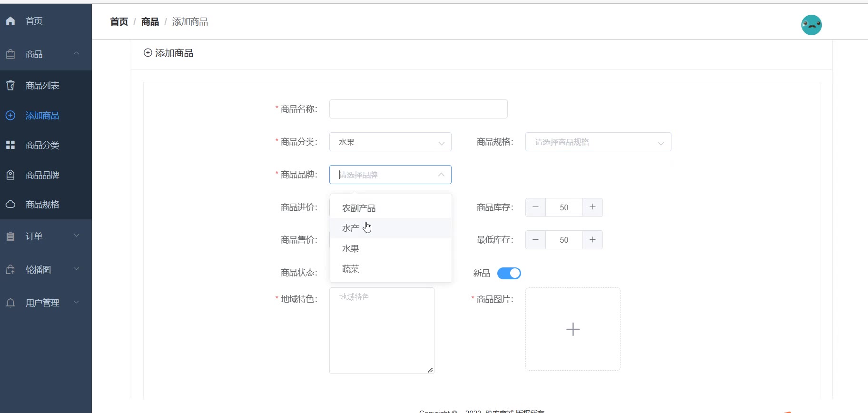Collapse the 商品 sidebar submenu
Image resolution: width=868 pixels, height=413 pixels.
click(76, 53)
